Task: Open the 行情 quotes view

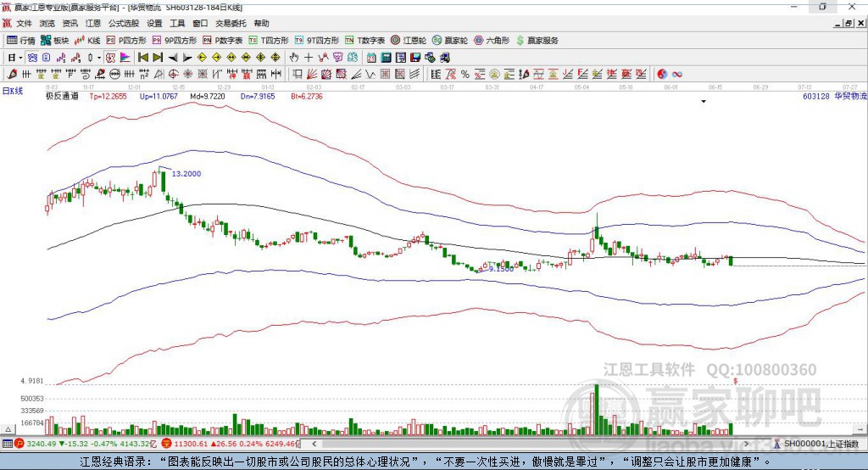Action: (x=21, y=41)
